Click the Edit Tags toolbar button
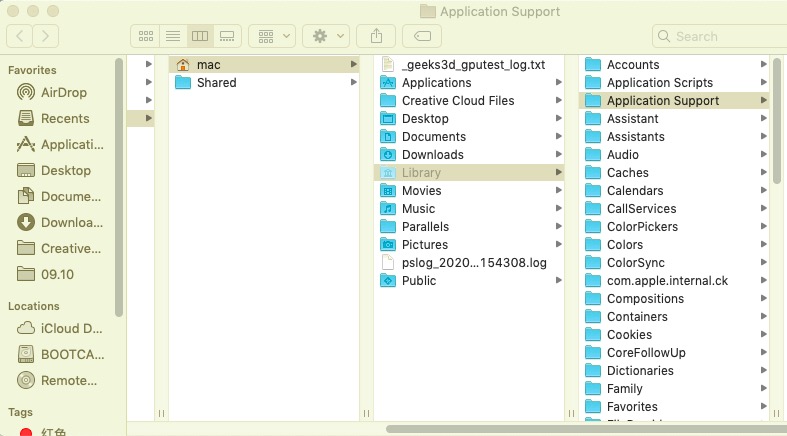This screenshot has height=436, width=787. (422, 36)
